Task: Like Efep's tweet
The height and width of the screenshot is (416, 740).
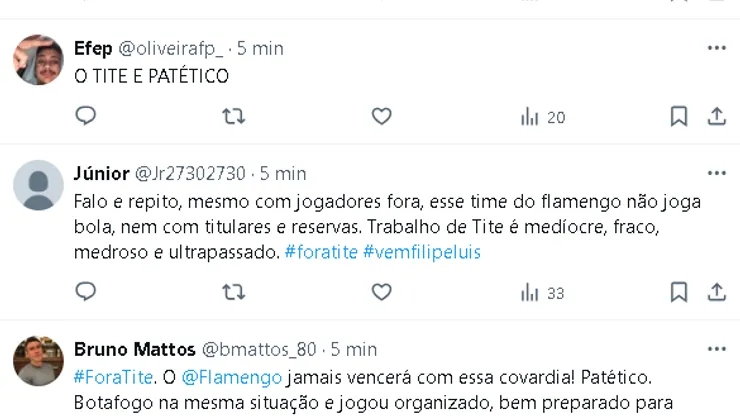Action: click(x=381, y=116)
